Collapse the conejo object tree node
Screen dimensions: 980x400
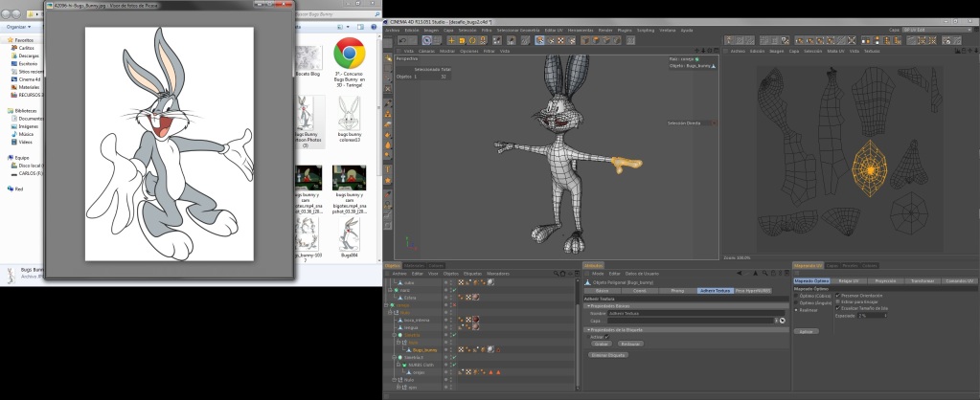tap(386, 305)
